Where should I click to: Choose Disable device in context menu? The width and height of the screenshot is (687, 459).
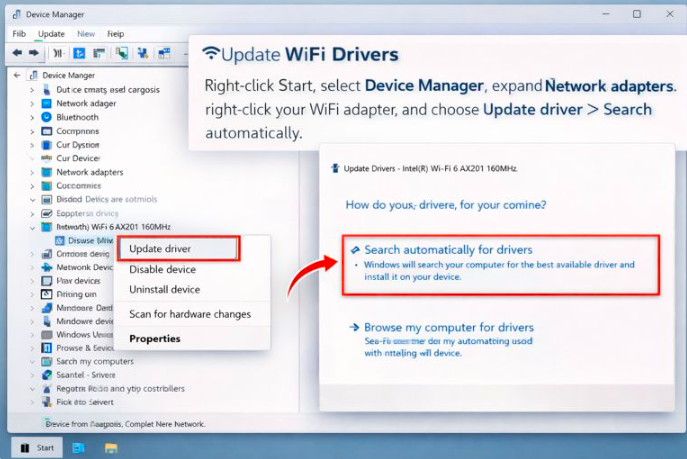tap(162, 270)
